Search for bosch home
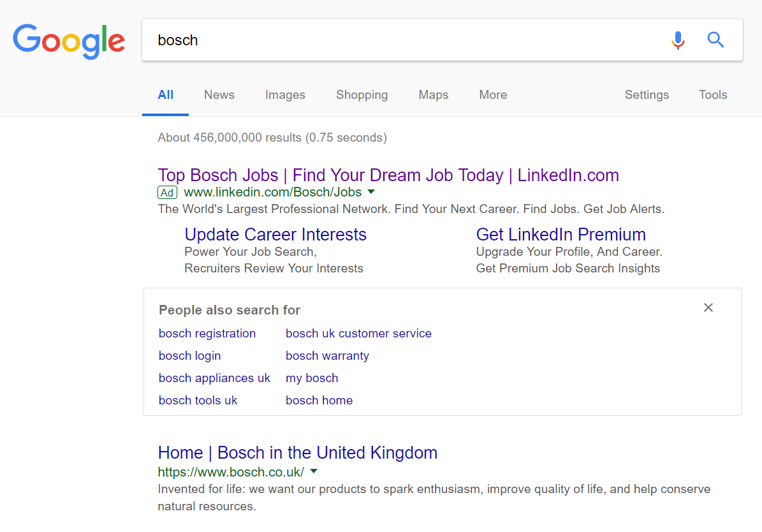The width and height of the screenshot is (762, 532). click(x=319, y=401)
